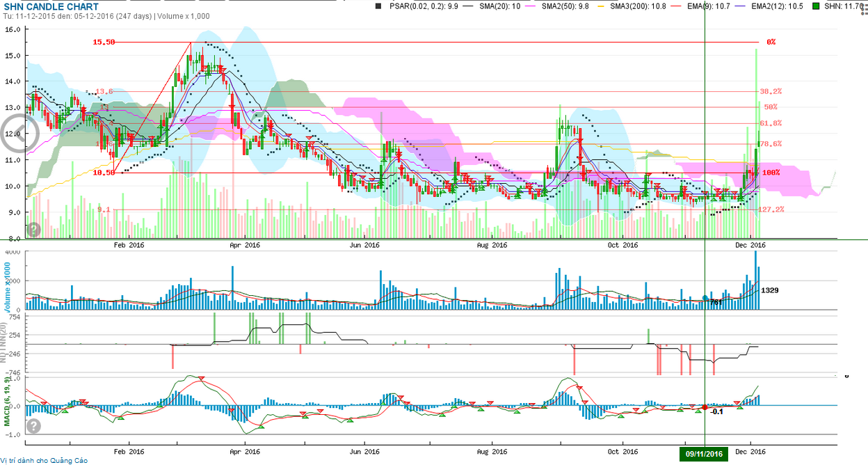Click the 13.6 price level label
The width and height of the screenshot is (868, 465).
click(x=104, y=91)
